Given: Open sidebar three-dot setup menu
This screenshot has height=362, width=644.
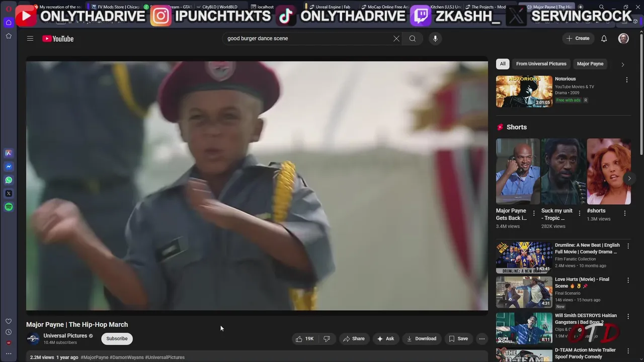Looking at the screenshot, I should (9, 353).
